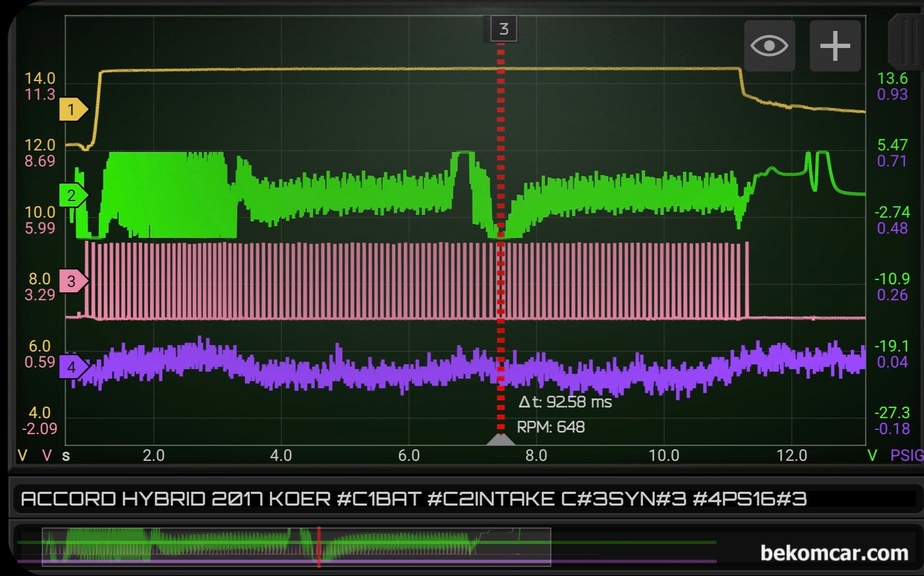Click the overview waveform thumbnail strip
Image resolution: width=924 pixels, height=576 pixels.
pyautogui.click(x=297, y=547)
